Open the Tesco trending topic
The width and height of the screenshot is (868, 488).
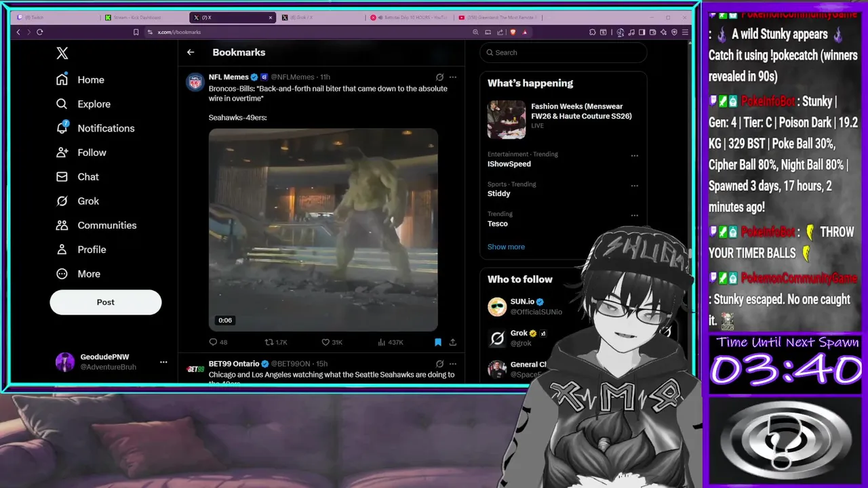click(498, 224)
